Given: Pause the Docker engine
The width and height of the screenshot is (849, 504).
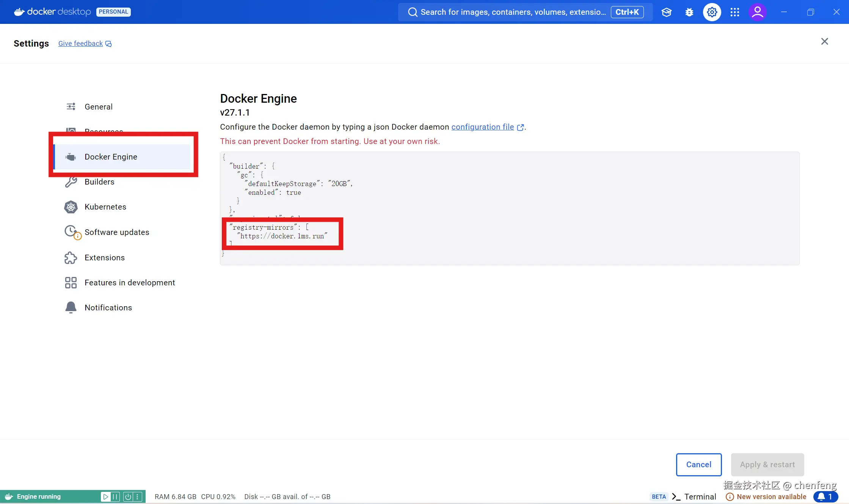Looking at the screenshot, I should (115, 496).
